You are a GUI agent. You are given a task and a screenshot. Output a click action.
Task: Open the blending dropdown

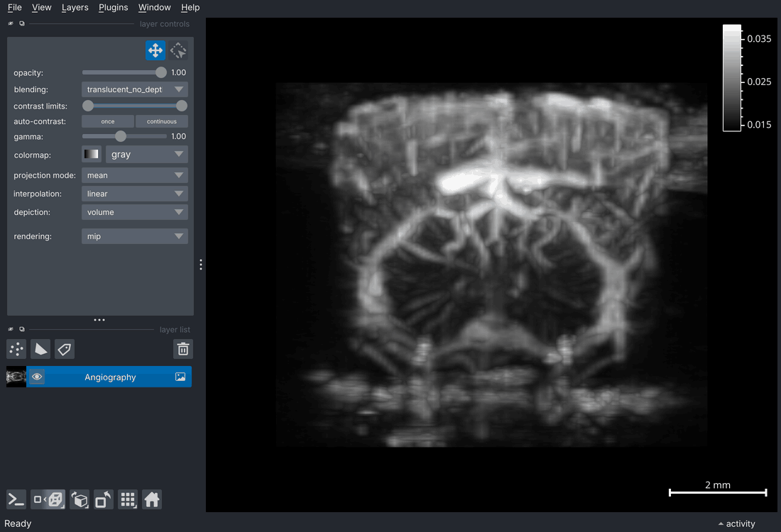[x=134, y=89]
